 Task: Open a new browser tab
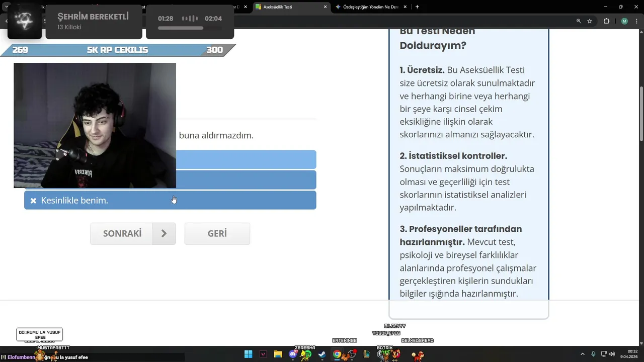[417, 7]
